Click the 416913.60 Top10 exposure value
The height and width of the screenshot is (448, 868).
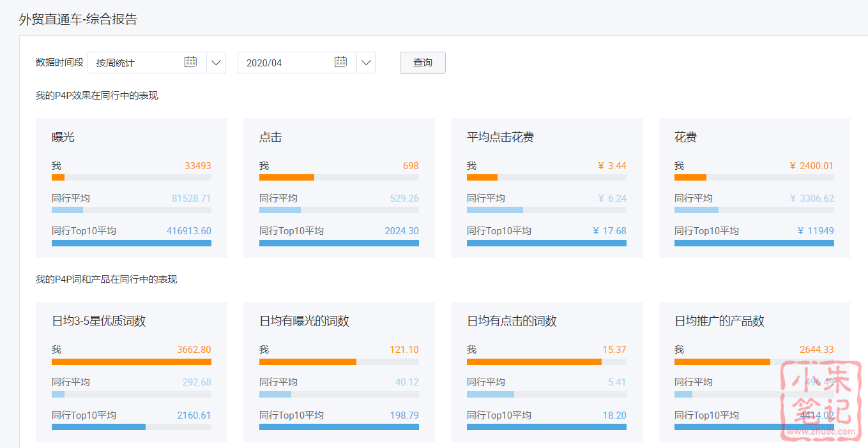tap(188, 231)
